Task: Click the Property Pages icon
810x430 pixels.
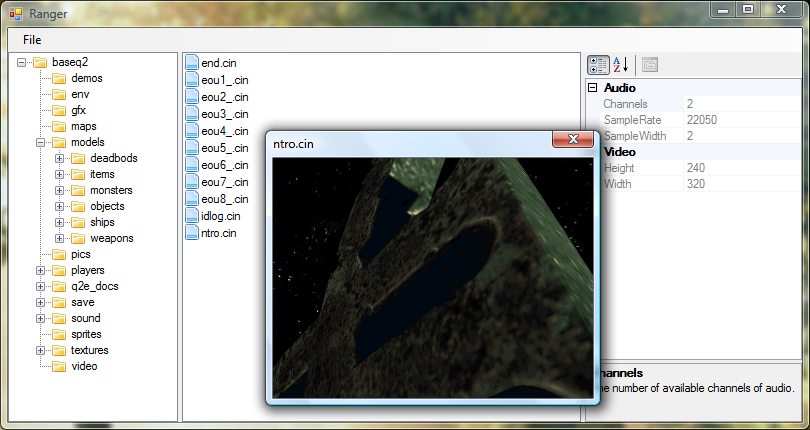Action: (650, 65)
